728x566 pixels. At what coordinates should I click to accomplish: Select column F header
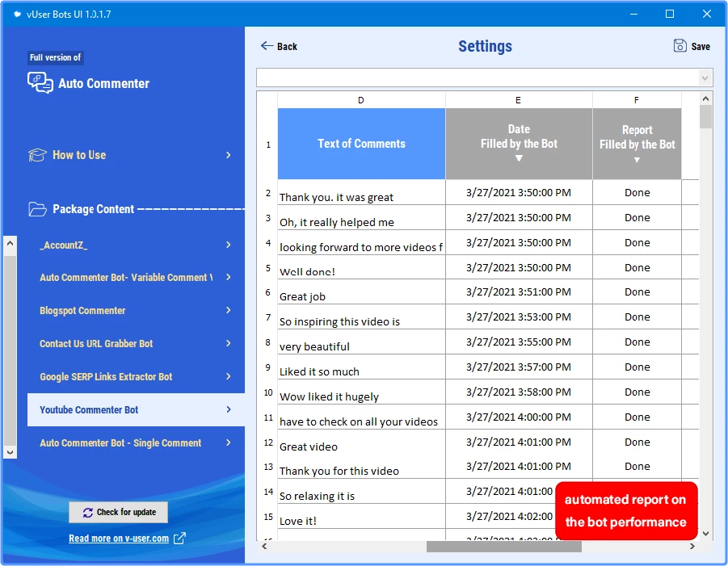click(x=637, y=100)
